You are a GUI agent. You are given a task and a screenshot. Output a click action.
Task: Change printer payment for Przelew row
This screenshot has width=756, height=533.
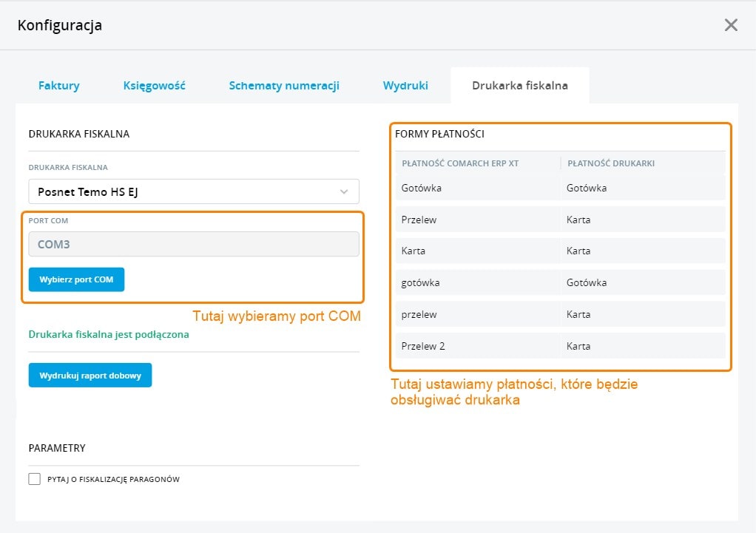(642, 220)
